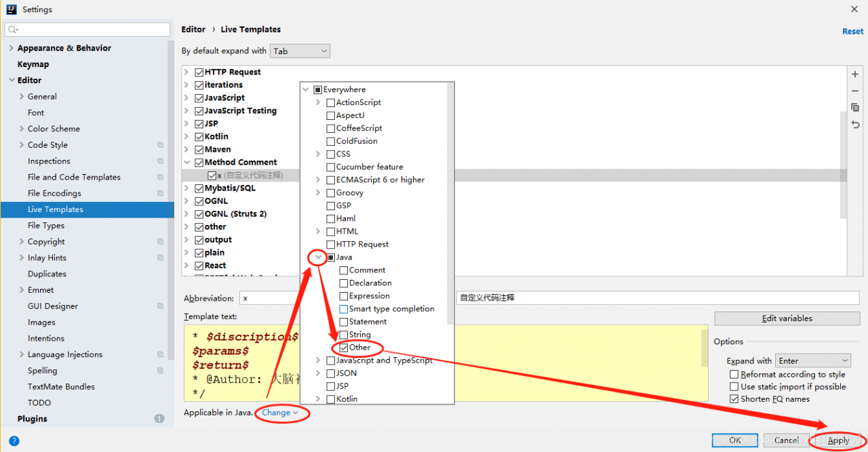This screenshot has width=868, height=452.
Task: Toggle the Everywhere context checkbox
Action: pyautogui.click(x=317, y=89)
